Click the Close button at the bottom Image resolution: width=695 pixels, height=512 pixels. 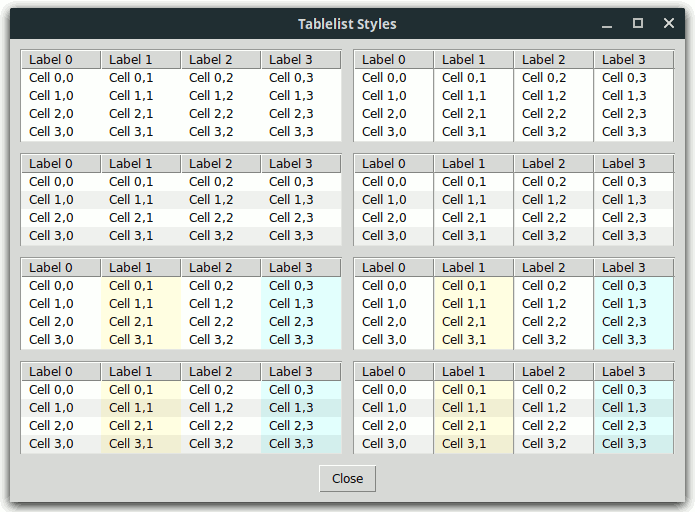(x=347, y=479)
